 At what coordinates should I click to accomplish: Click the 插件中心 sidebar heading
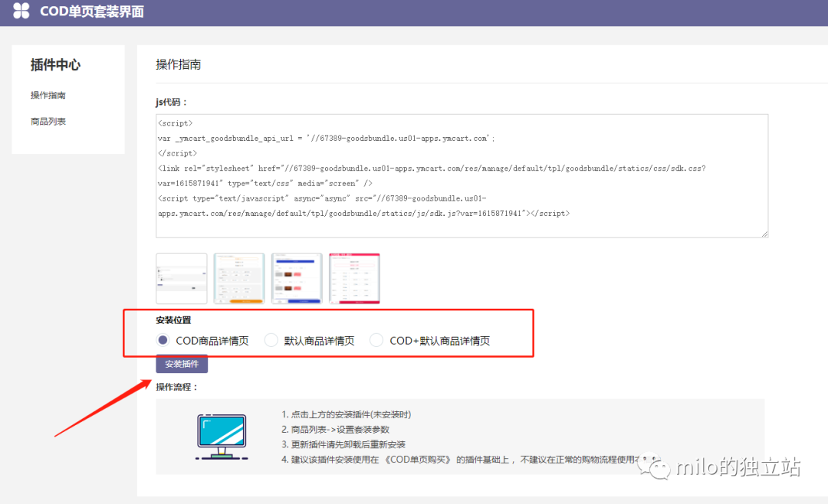coord(55,65)
